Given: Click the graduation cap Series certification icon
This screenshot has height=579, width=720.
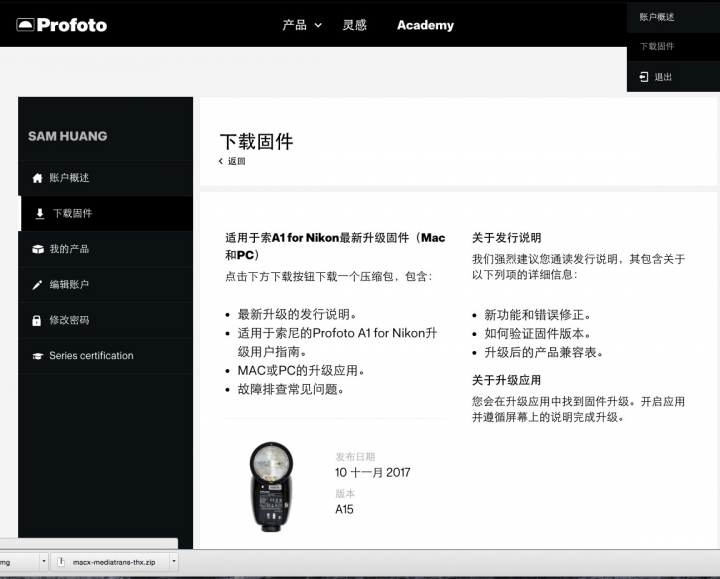Looking at the screenshot, I should 38,356.
